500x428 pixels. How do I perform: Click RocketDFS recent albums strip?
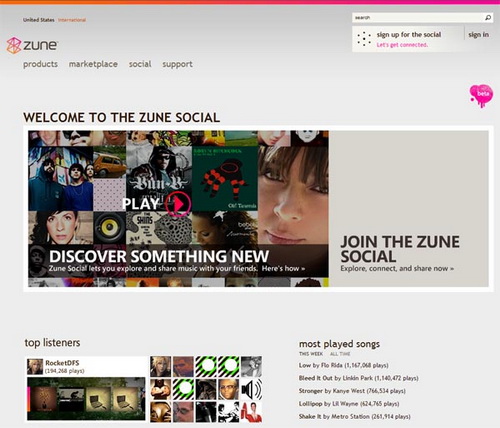pos(86,398)
